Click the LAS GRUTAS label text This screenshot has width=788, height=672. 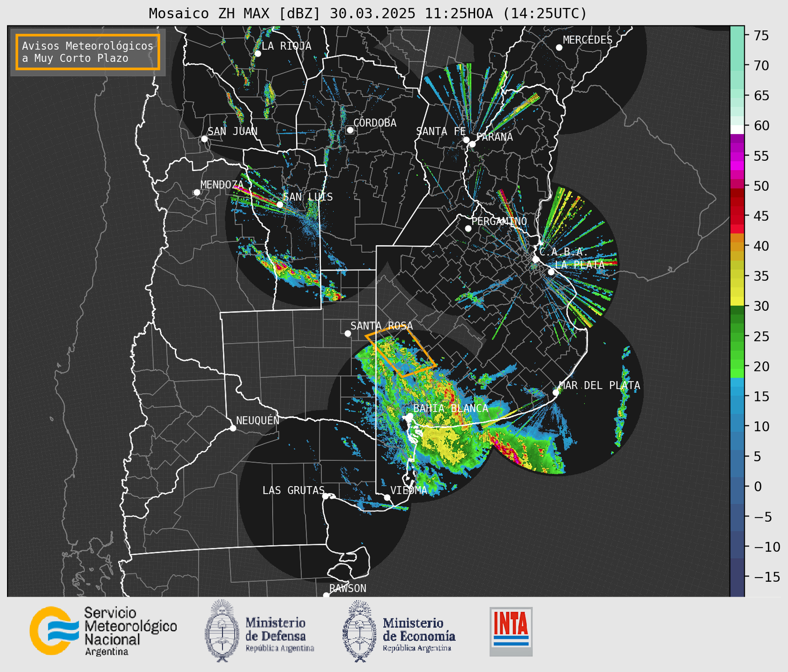(x=293, y=490)
